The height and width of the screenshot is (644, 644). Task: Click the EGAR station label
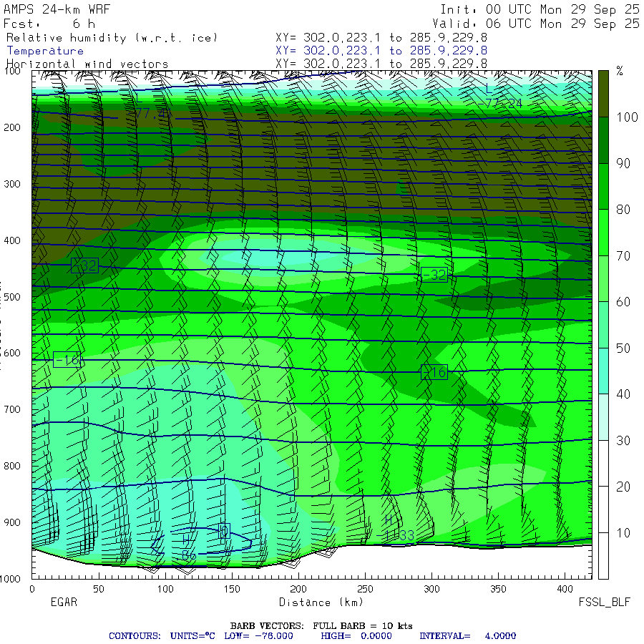(x=43, y=602)
